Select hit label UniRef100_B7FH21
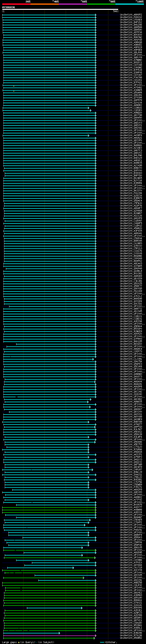This screenshot has width=146, height=644. (131, 83)
